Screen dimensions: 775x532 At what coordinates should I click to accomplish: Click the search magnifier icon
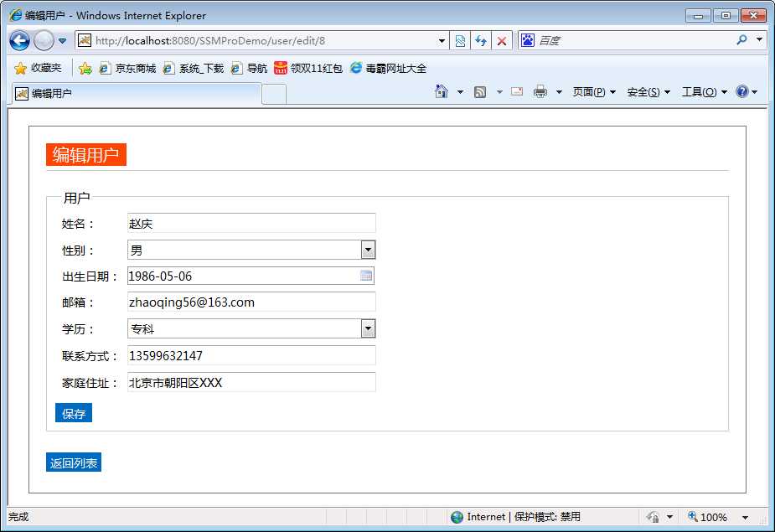pos(741,40)
